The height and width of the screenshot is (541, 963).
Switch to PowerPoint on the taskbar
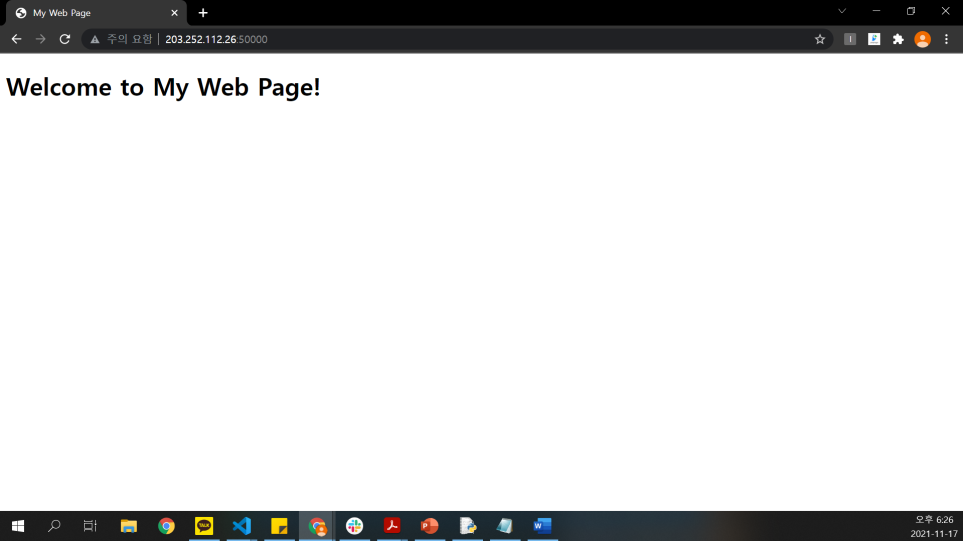click(430, 526)
